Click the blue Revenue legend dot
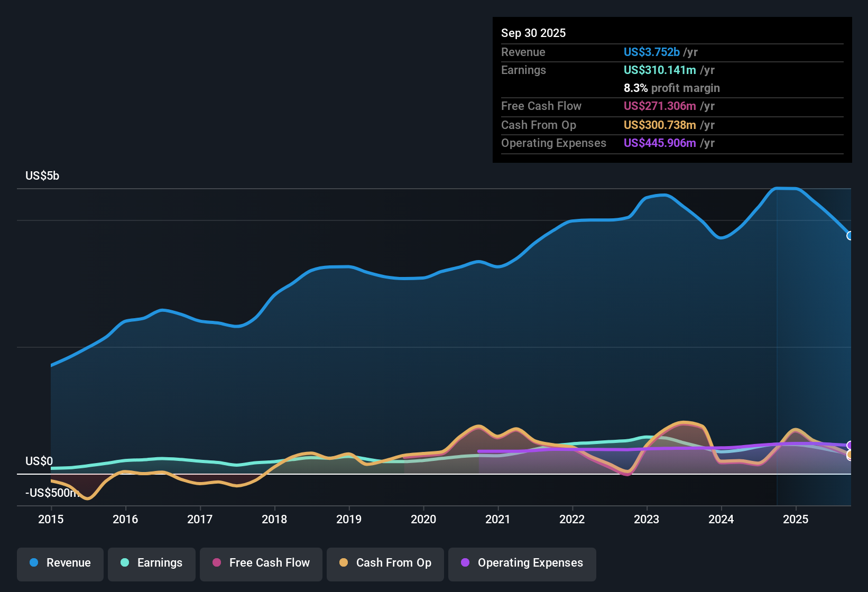 [x=33, y=563]
